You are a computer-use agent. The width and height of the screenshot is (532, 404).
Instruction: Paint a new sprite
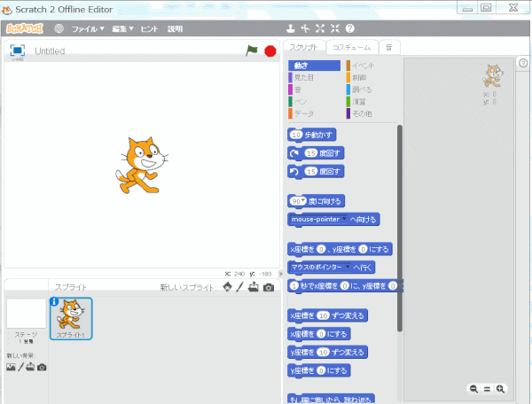point(239,287)
